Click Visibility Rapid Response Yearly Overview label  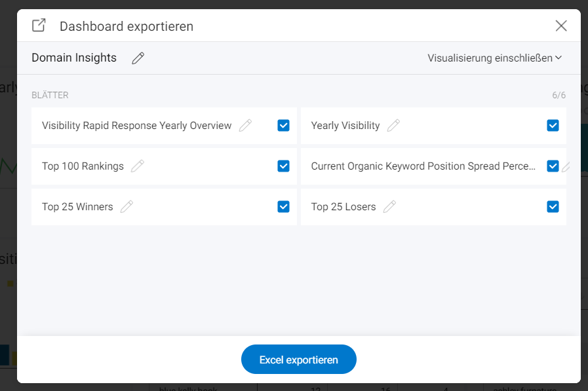click(x=136, y=126)
